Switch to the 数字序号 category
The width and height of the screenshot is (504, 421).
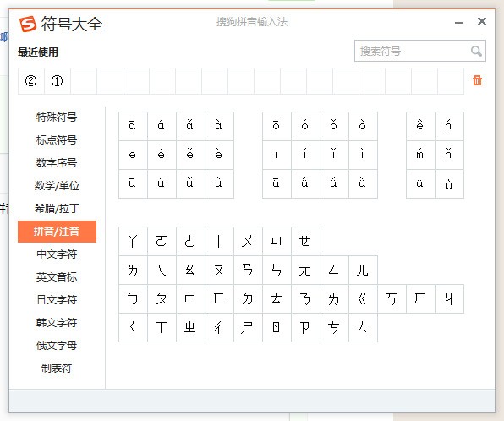pyautogui.click(x=57, y=162)
